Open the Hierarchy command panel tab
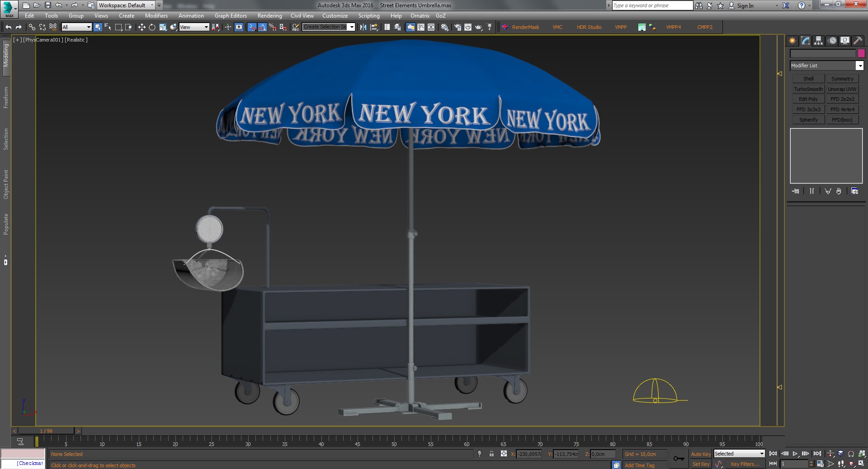 819,41
